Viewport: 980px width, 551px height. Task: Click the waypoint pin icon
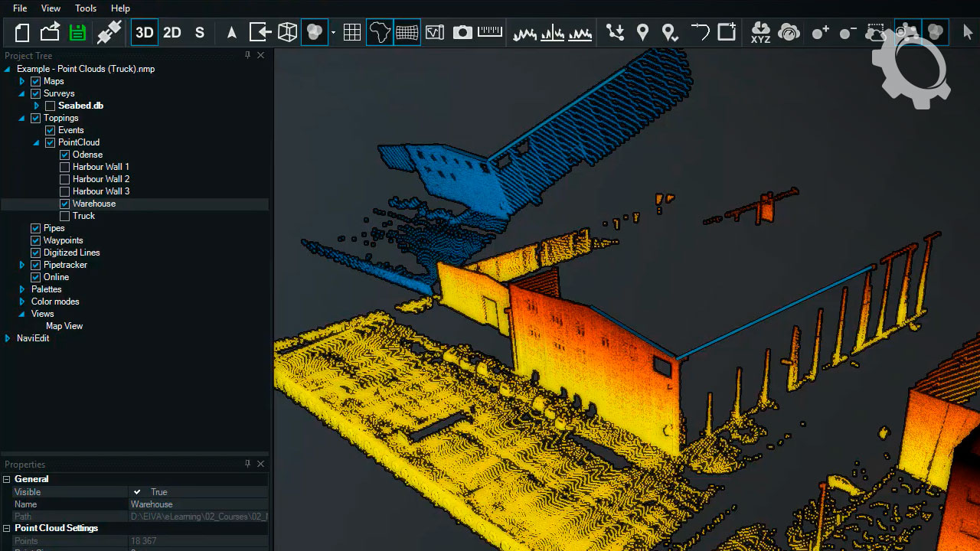point(642,32)
